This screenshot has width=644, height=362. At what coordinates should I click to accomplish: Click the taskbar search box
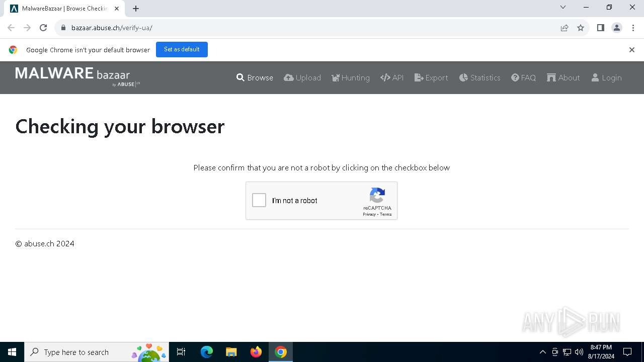pos(97,352)
